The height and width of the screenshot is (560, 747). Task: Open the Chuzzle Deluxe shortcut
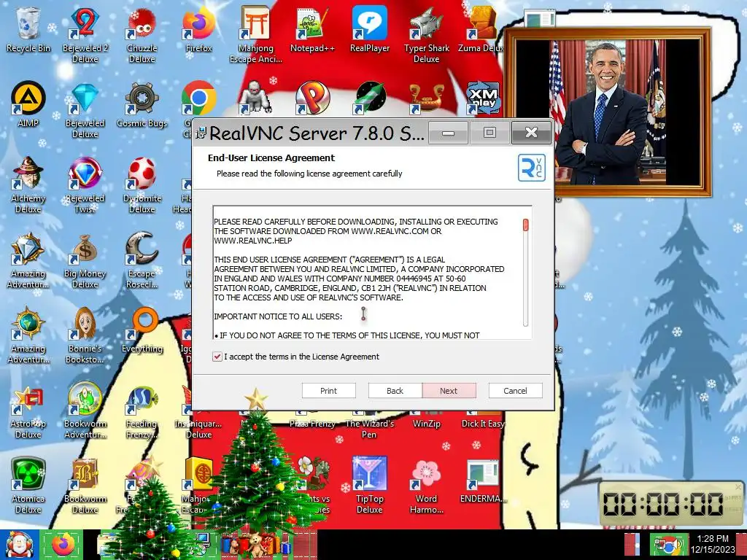coord(142,34)
